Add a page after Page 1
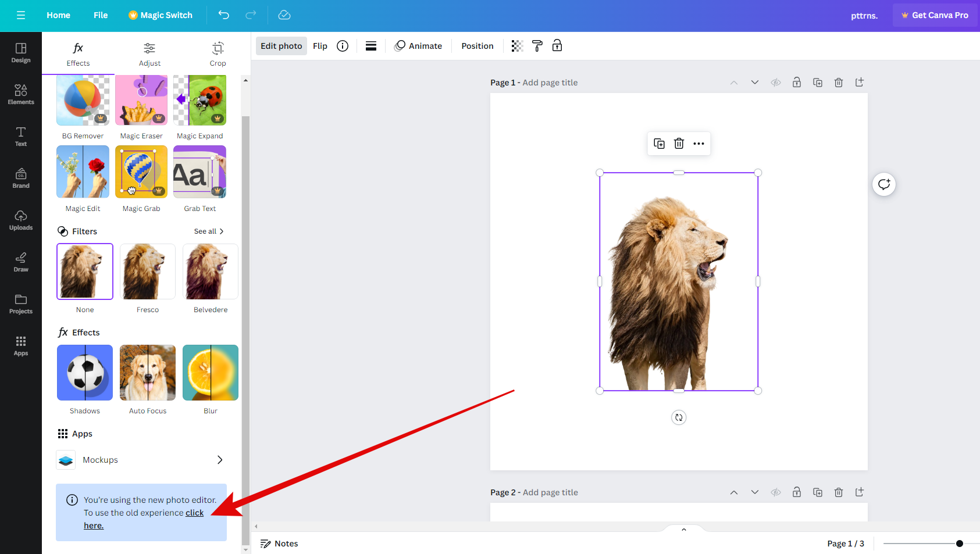980x554 pixels. coord(860,83)
